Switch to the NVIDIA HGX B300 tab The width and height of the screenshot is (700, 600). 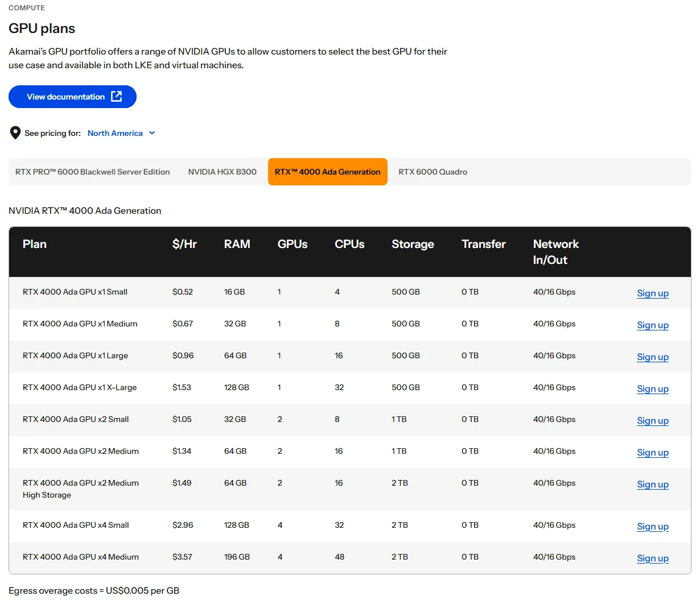click(x=223, y=172)
